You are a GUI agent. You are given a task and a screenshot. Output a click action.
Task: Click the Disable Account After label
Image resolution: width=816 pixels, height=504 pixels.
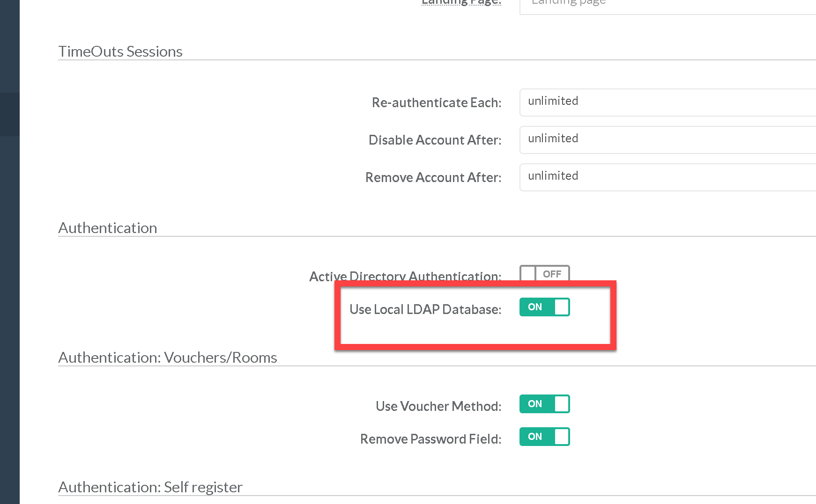click(435, 140)
